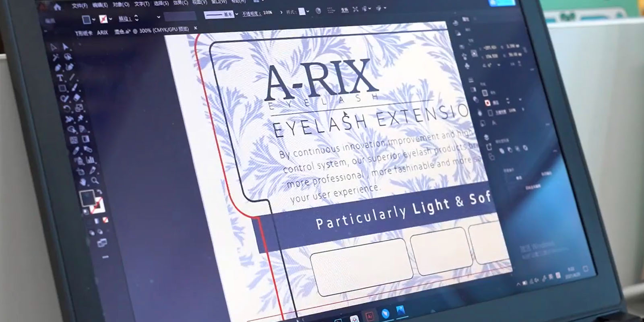Image resolution: width=644 pixels, height=322 pixels.
Task: Swap fill and stroke colors arrow
Action: [x=99, y=192]
